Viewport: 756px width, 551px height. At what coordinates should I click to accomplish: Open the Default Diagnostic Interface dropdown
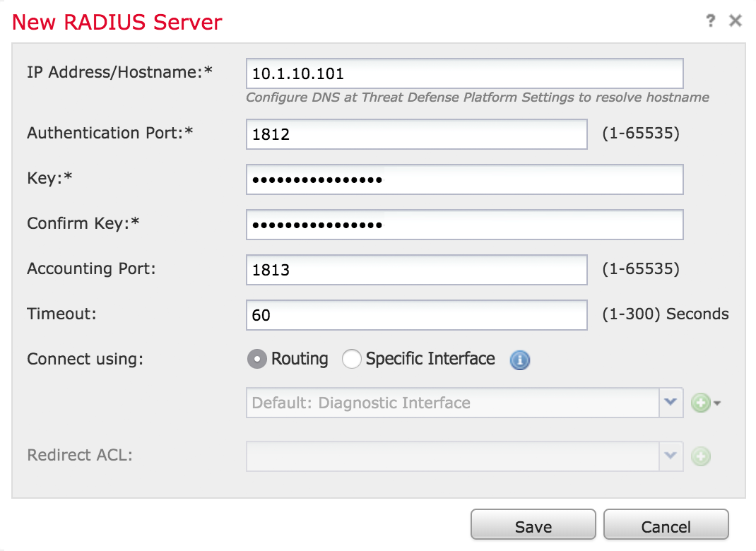(x=671, y=402)
